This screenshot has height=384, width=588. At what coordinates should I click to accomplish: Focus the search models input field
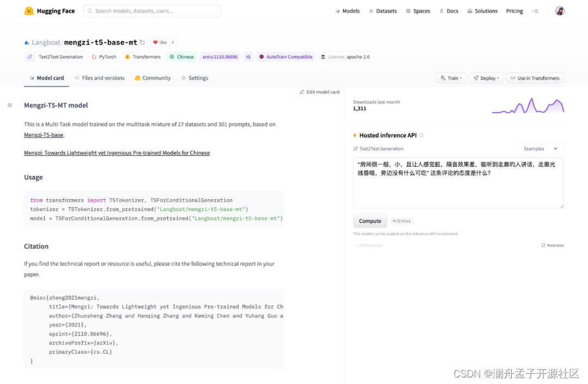click(152, 11)
